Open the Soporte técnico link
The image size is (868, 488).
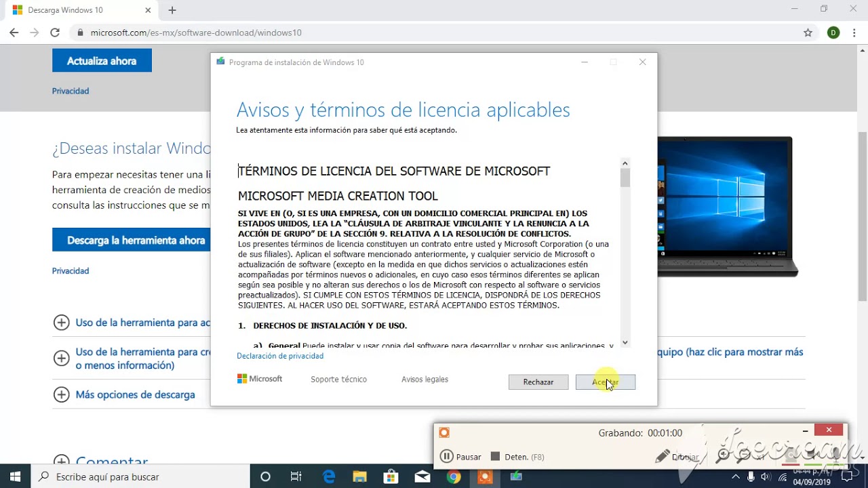pyautogui.click(x=338, y=380)
